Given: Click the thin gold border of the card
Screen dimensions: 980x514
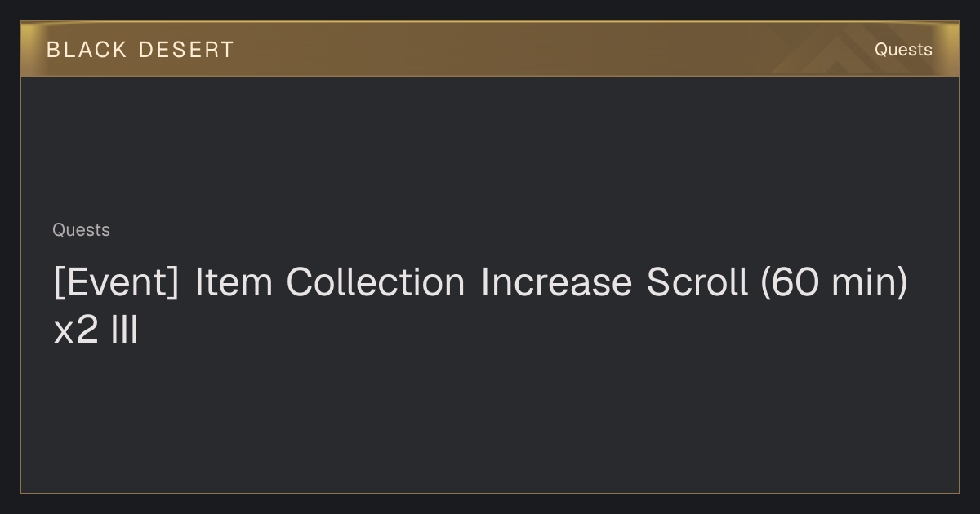Looking at the screenshot, I should point(490,493).
